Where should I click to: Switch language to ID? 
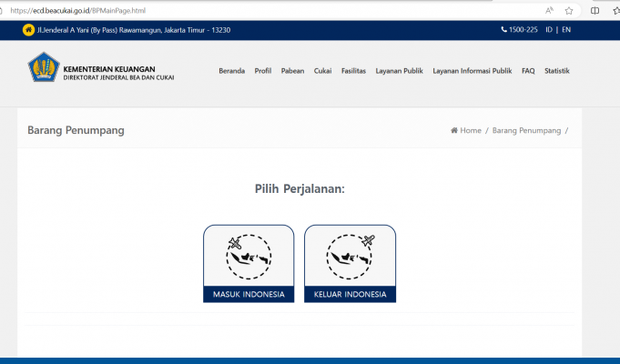pos(549,30)
